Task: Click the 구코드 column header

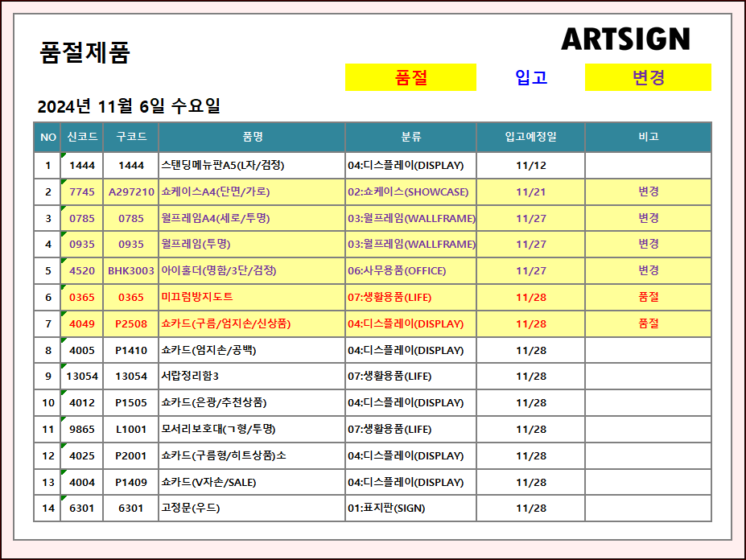Action: click(x=131, y=137)
